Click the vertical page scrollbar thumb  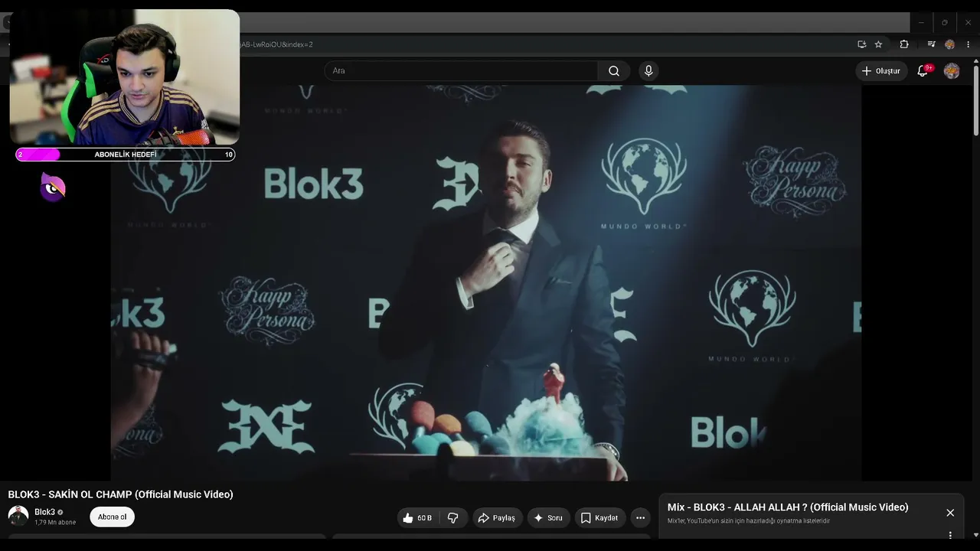coord(976,102)
